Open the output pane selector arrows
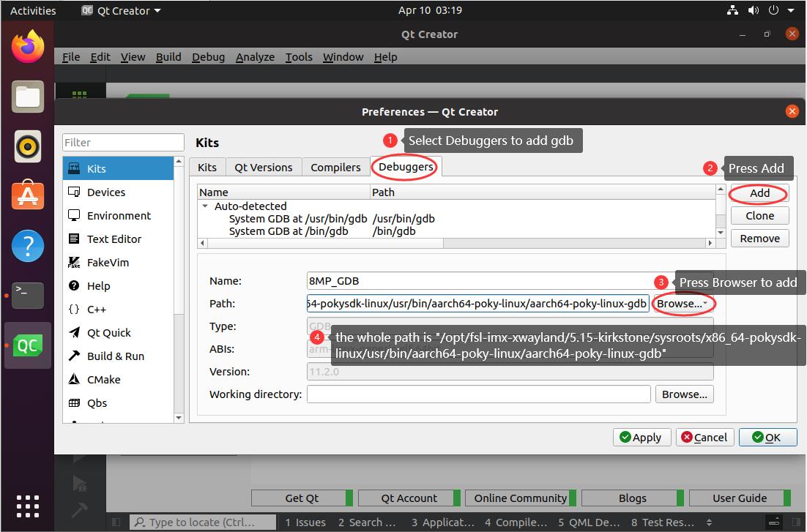Screen dimensions: 807x532 pyautogui.click(x=709, y=522)
